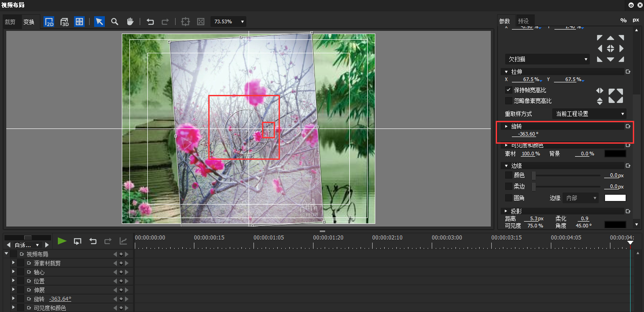Expand the 源素材裁剪 timeline track

pyautogui.click(x=13, y=263)
